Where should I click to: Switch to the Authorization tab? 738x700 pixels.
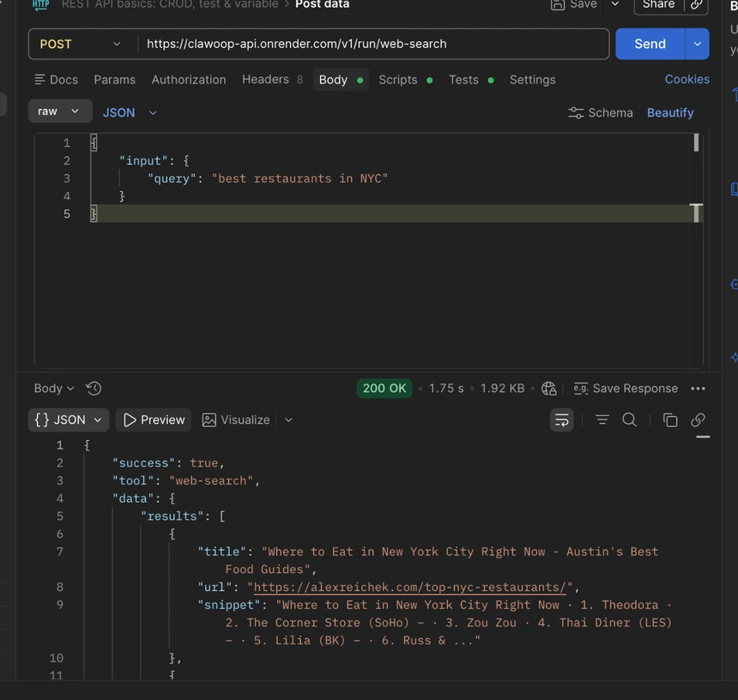coord(189,80)
